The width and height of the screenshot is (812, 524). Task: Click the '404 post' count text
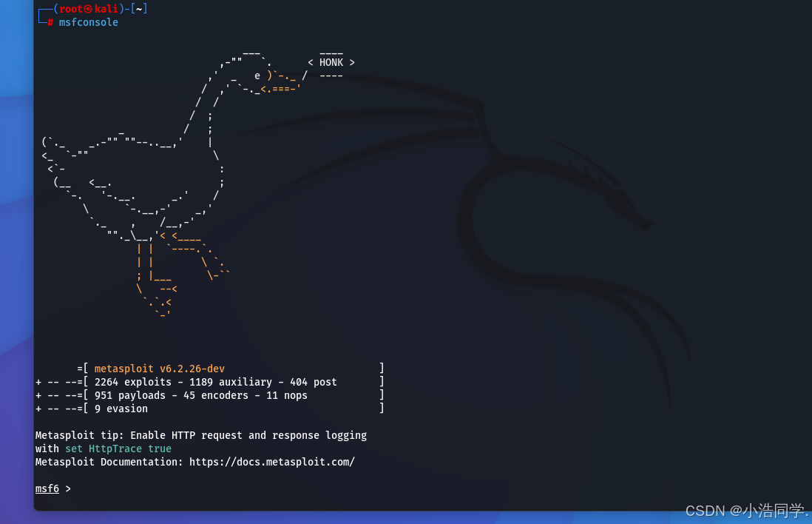coord(314,382)
